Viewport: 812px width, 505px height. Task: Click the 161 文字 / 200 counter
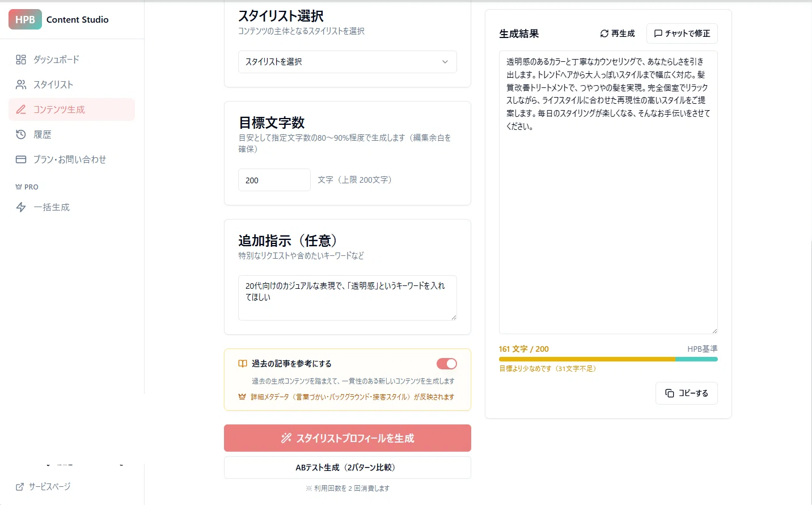(x=524, y=349)
